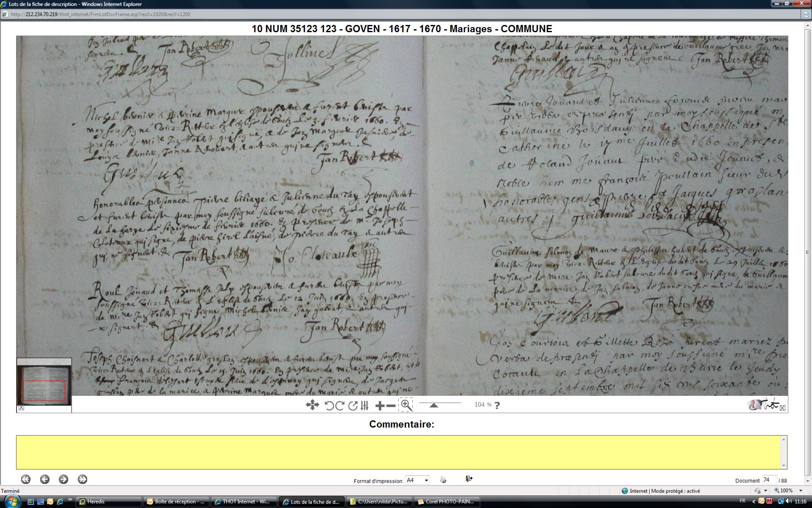Screen dimensions: 812x508
Task: Rotate image clockwise
Action: (340, 406)
